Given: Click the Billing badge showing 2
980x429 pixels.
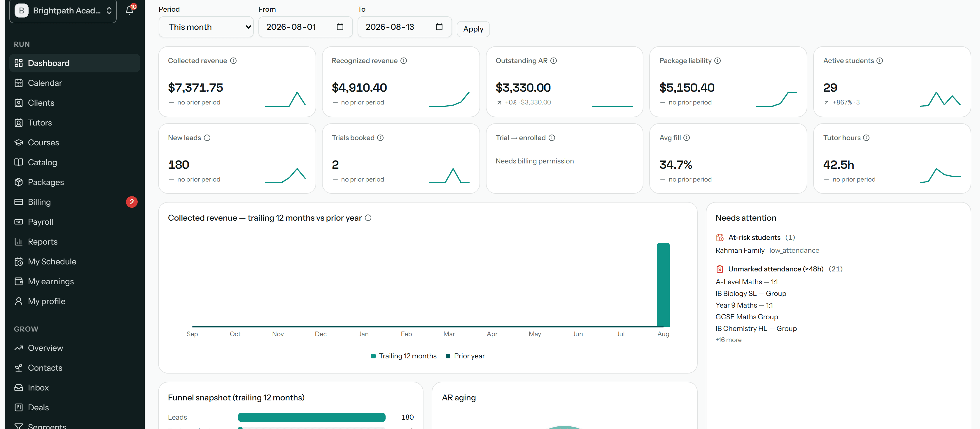Looking at the screenshot, I should [132, 202].
